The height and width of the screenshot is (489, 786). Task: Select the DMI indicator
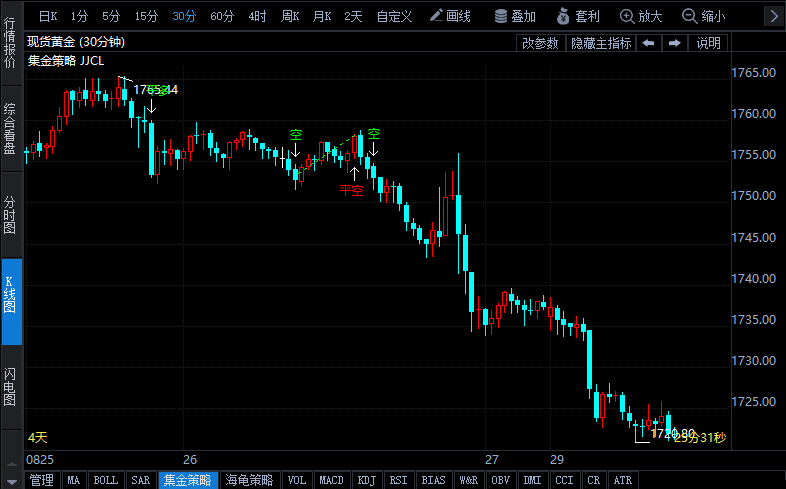click(532, 480)
